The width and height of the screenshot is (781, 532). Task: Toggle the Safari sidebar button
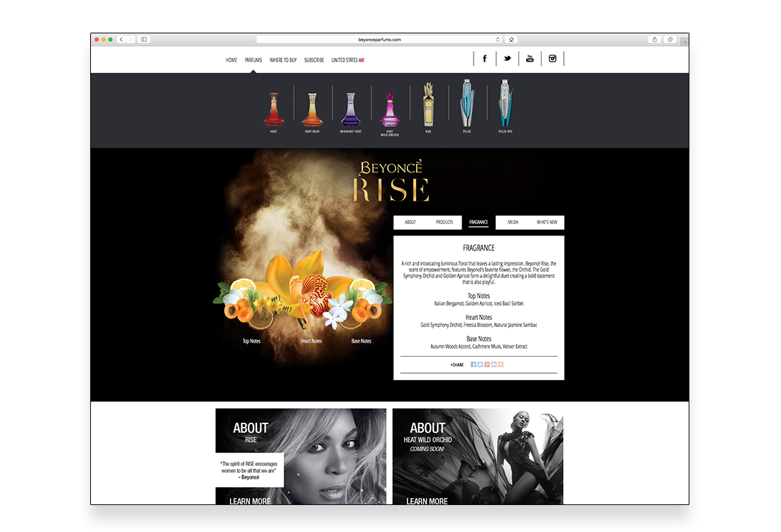click(144, 39)
